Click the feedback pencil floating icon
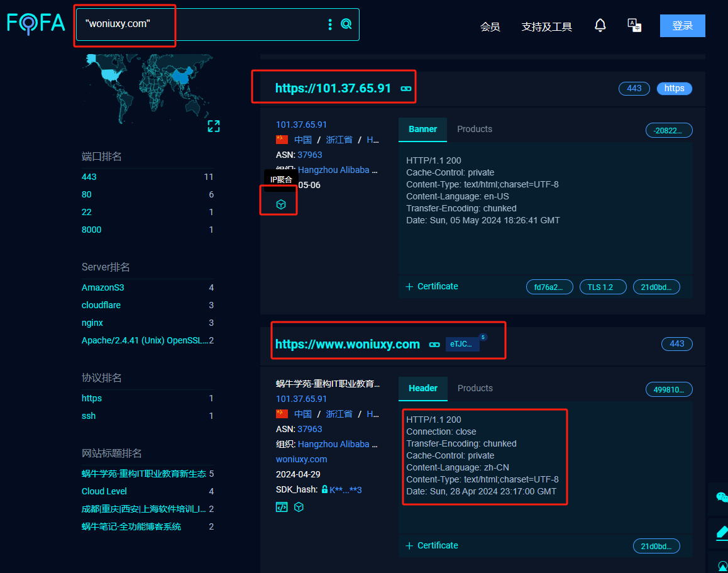Viewport: 728px width, 573px height. point(722,532)
